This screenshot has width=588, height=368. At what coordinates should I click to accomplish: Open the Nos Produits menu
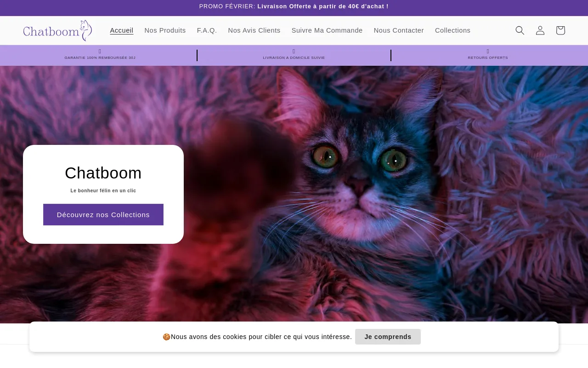tap(165, 30)
